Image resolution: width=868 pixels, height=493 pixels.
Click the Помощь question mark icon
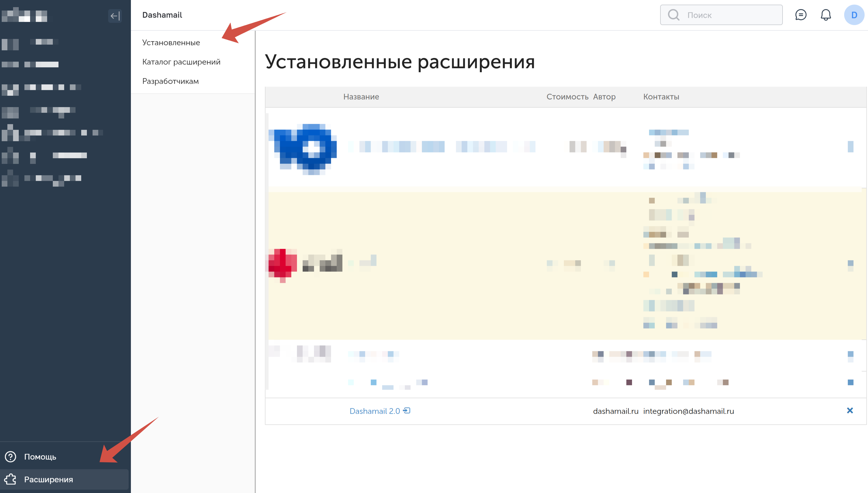click(11, 457)
